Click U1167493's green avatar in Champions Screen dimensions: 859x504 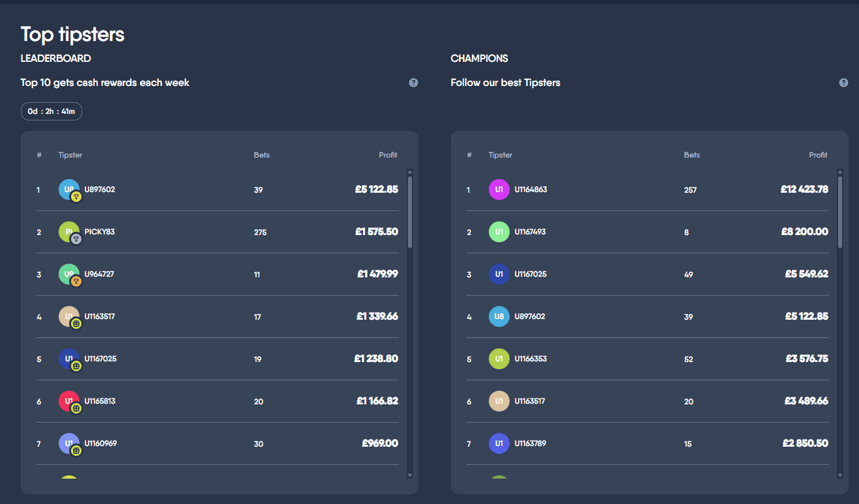pos(499,232)
